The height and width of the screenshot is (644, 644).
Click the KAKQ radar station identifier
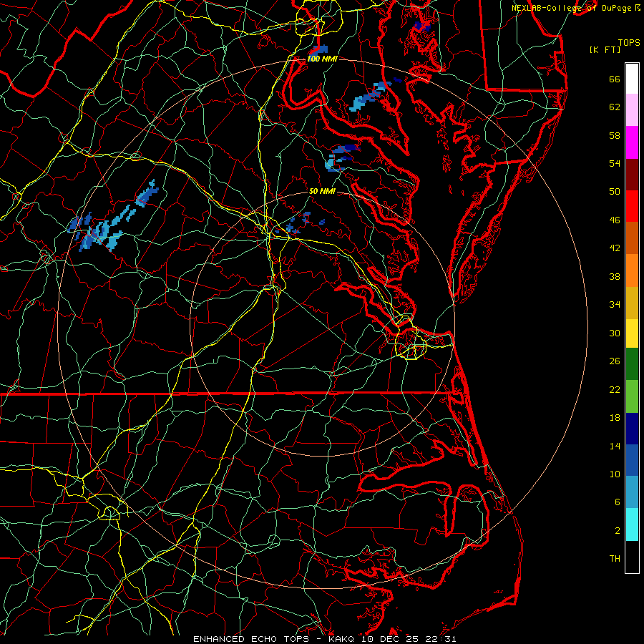pyautogui.click(x=342, y=639)
